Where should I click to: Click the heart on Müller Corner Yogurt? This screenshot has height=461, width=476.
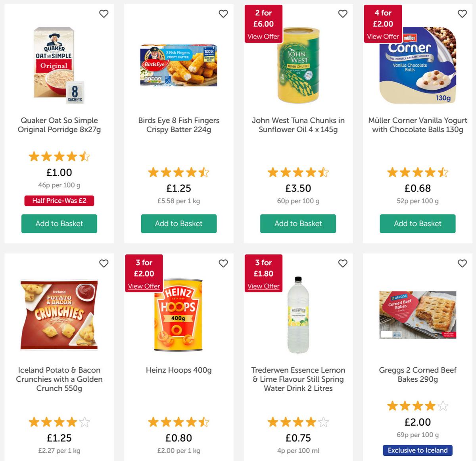[x=462, y=13]
